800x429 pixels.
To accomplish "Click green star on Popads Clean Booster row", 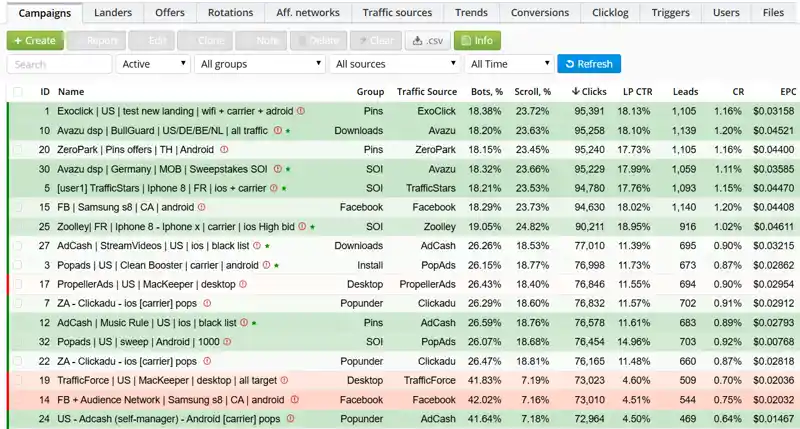I will click(x=277, y=266).
